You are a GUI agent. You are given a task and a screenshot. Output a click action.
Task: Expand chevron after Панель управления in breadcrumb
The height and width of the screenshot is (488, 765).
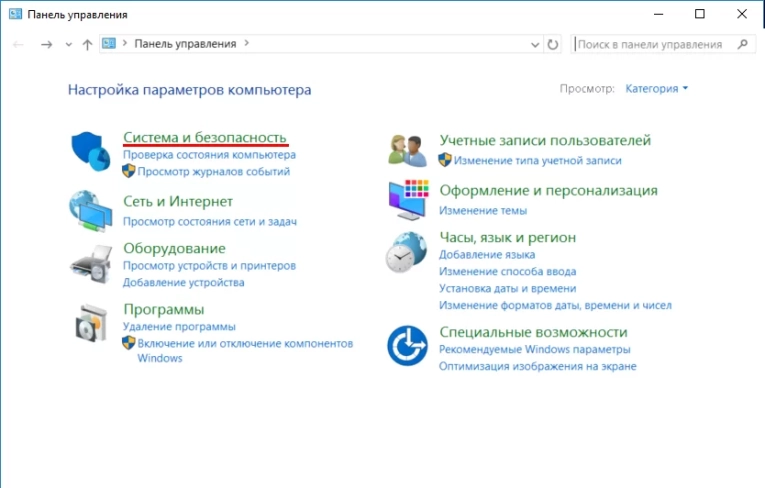click(246, 43)
